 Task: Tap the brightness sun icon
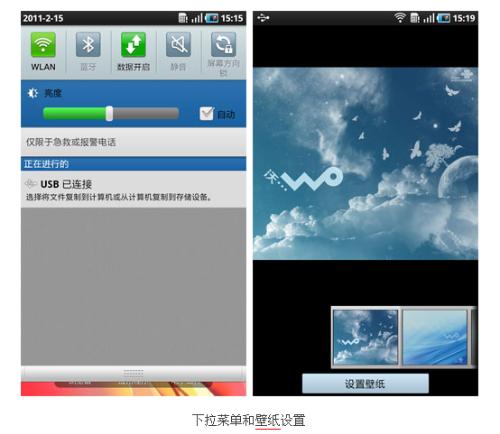32,93
